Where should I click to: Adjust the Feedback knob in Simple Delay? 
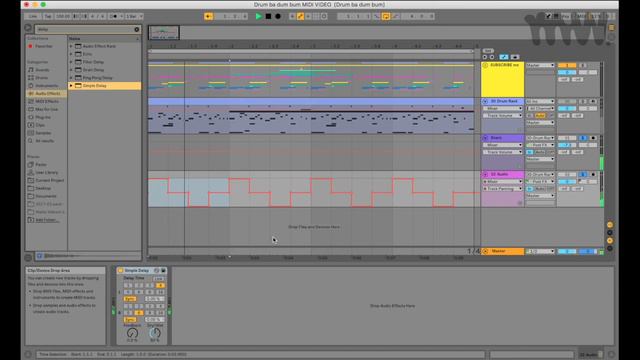click(132, 333)
